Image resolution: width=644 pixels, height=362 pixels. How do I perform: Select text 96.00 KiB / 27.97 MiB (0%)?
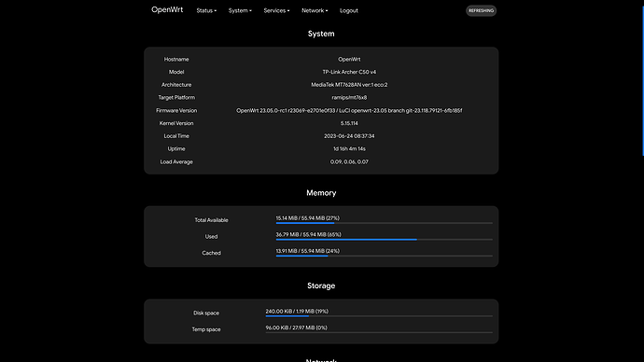coord(296,327)
